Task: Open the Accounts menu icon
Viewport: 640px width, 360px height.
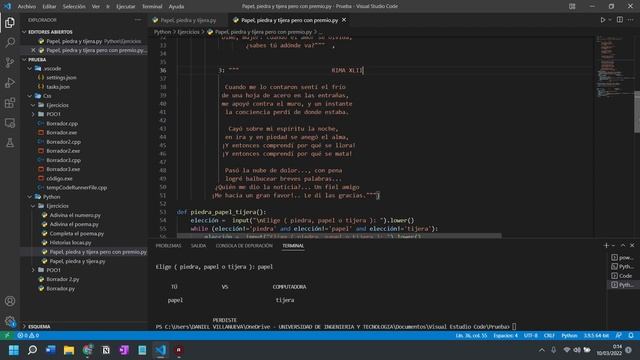Action: point(10,301)
